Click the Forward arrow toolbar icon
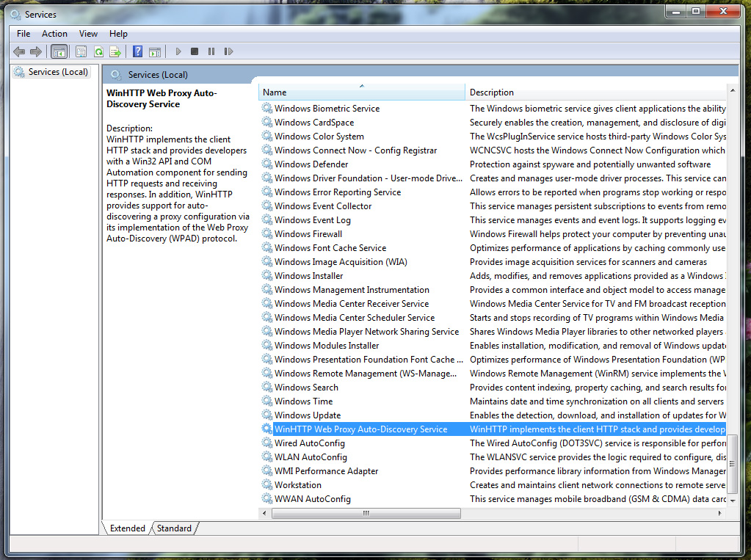The image size is (751, 560). click(x=36, y=51)
